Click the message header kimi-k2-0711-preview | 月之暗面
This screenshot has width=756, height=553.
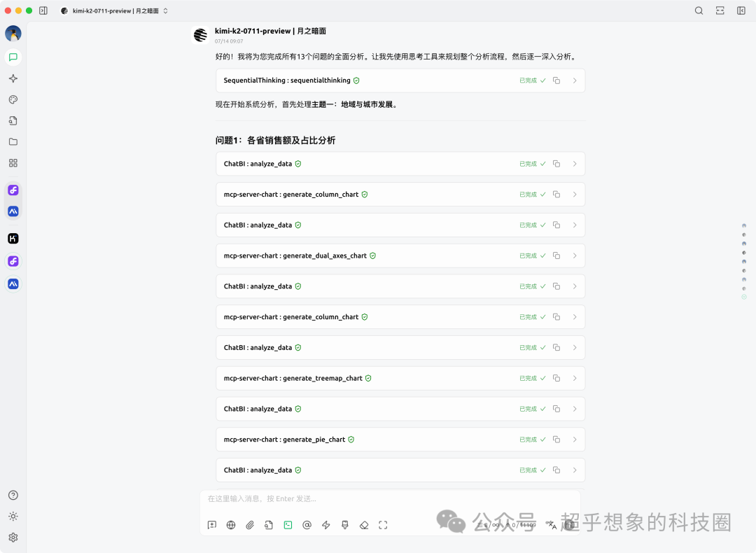click(x=270, y=31)
